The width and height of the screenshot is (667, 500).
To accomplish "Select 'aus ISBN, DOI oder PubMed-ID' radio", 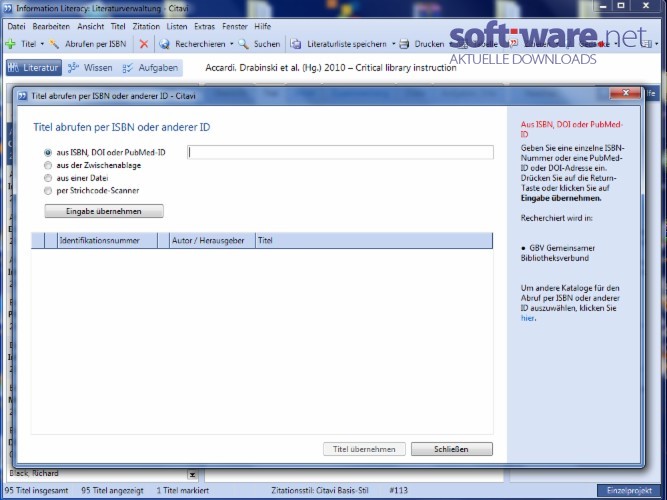I will (48, 153).
